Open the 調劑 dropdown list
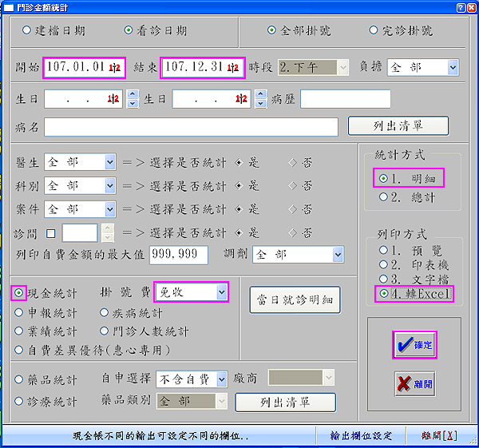Screen dimensions: 479x448 coord(338,255)
